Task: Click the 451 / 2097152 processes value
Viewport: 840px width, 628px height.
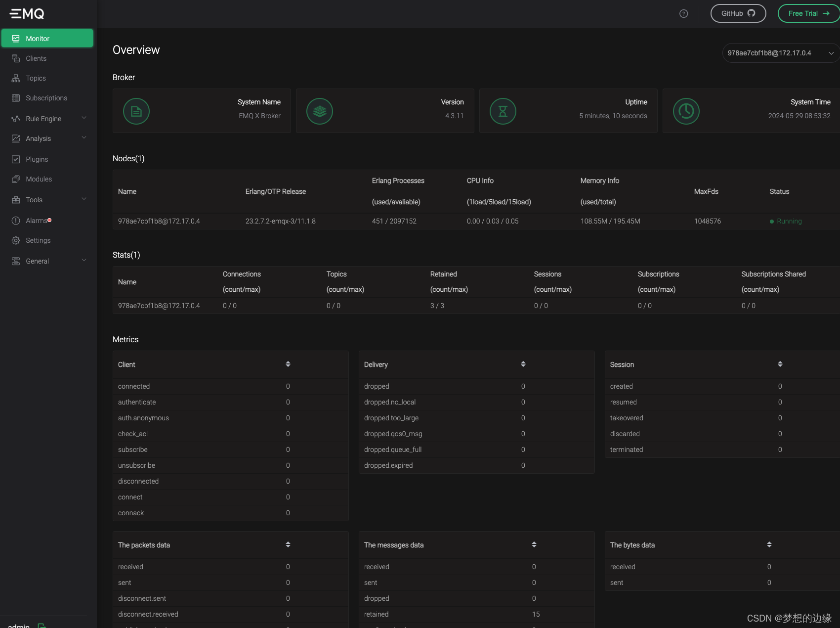Action: (394, 221)
